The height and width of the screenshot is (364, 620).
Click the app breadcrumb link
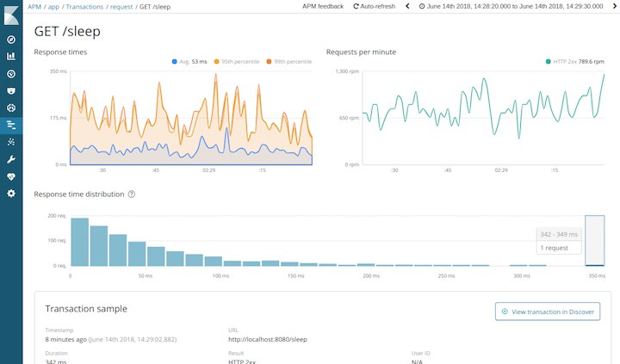pyautogui.click(x=53, y=7)
